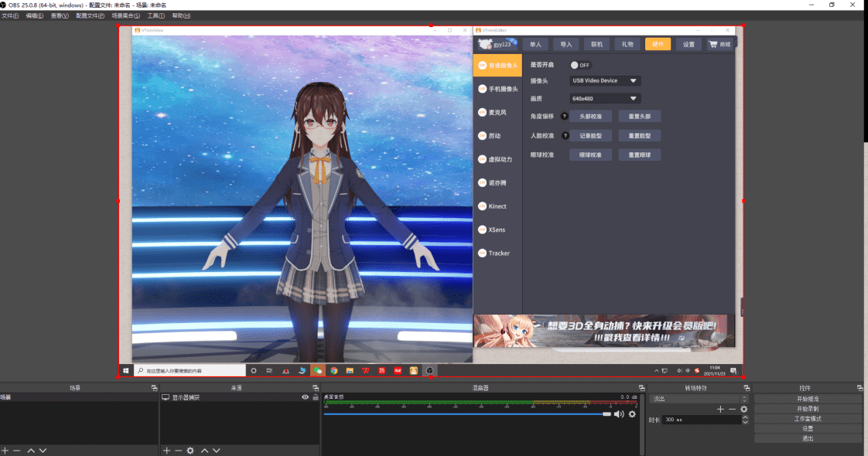Add a scene transition with plus icon
Image resolution: width=868 pixels, height=456 pixels.
click(720, 410)
